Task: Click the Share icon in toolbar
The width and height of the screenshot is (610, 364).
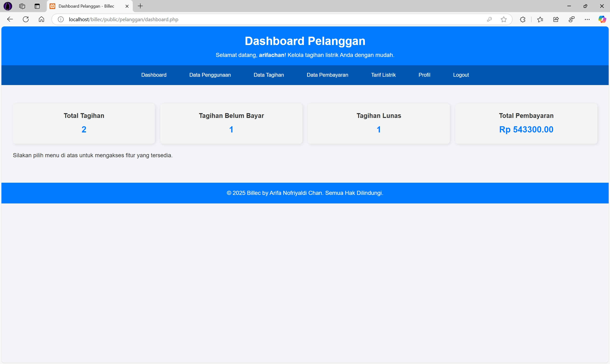Action: click(556, 19)
